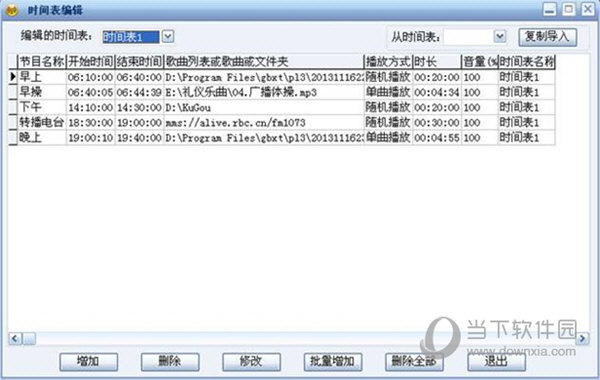Click start time 14:10:00
Image resolution: width=600 pixels, height=380 pixels.
90,107
